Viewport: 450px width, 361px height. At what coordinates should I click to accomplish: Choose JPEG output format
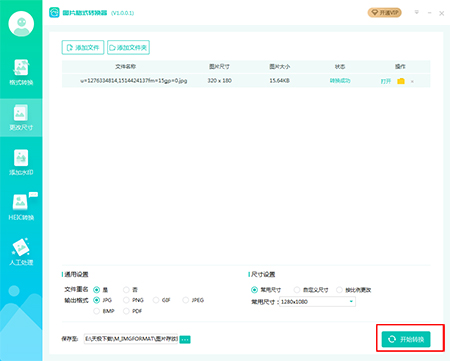click(x=186, y=300)
